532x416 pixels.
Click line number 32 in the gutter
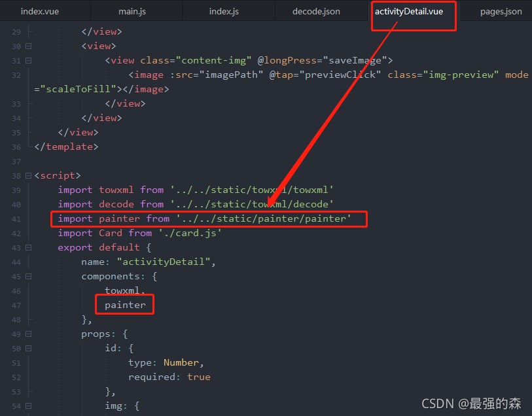tap(16, 75)
